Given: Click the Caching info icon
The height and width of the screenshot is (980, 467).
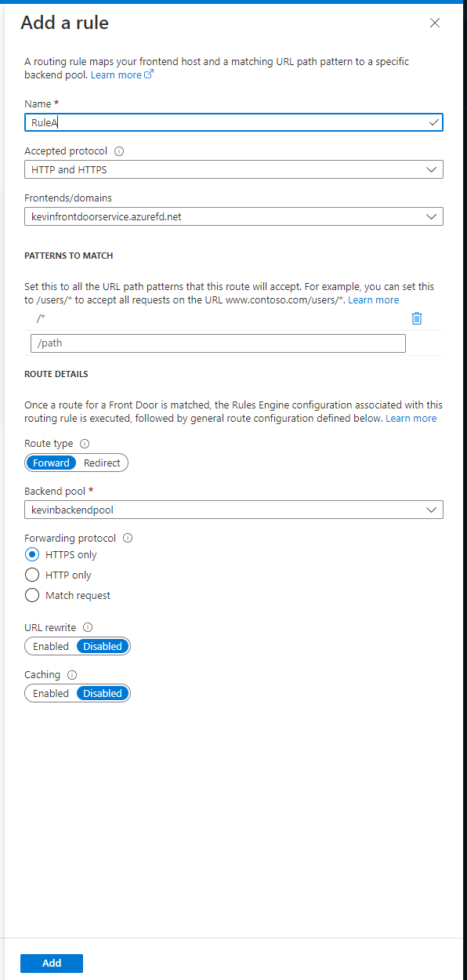Looking at the screenshot, I should [71, 674].
